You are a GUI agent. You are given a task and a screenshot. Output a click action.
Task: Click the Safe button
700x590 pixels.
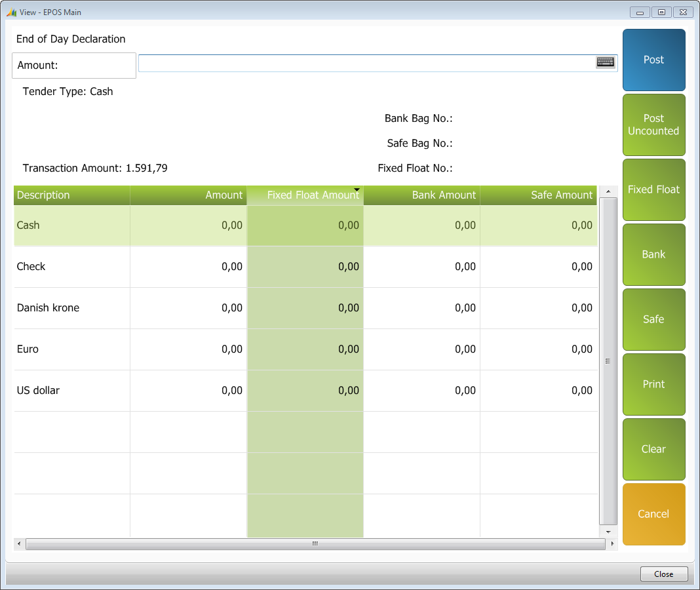click(x=653, y=319)
